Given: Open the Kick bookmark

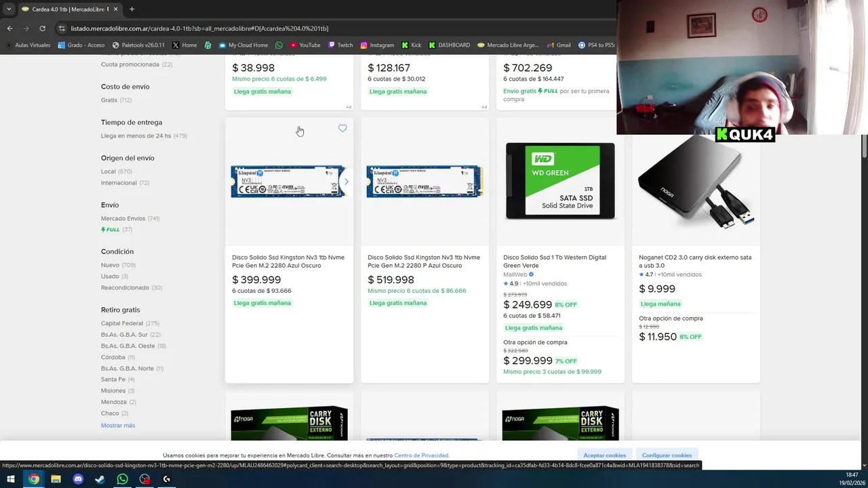Looking at the screenshot, I should [412, 45].
